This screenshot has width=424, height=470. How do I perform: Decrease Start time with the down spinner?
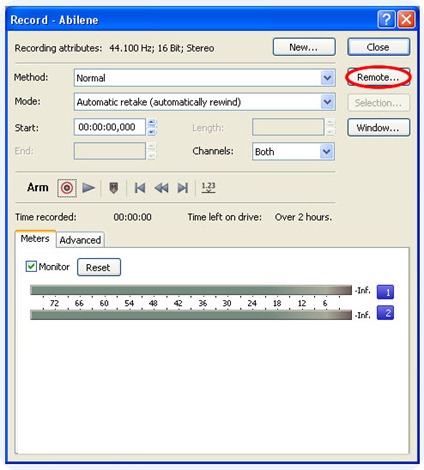click(x=151, y=131)
